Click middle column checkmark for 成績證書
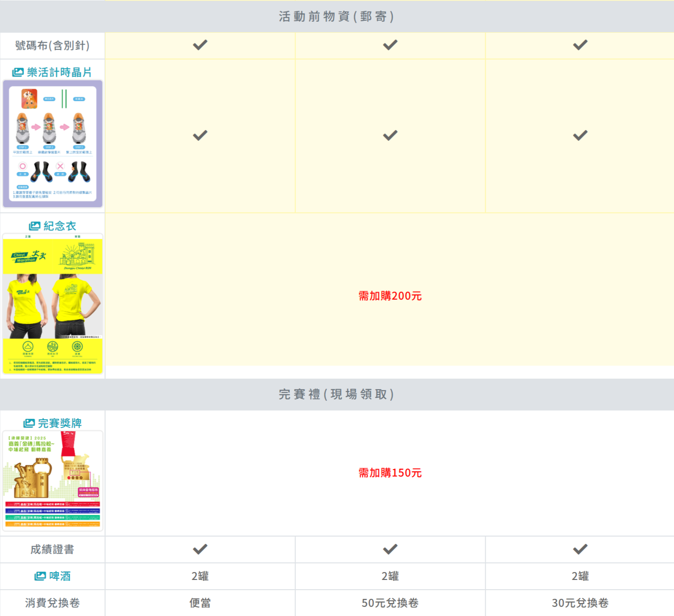674x616 pixels. 390,549
